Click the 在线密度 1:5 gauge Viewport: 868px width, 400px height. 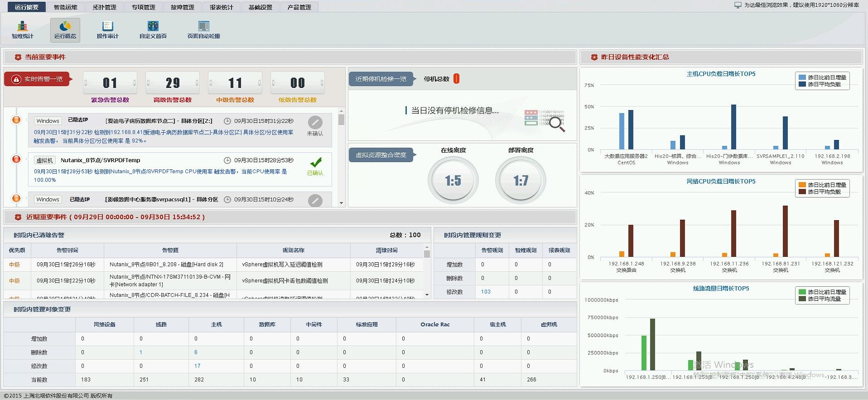click(x=453, y=181)
